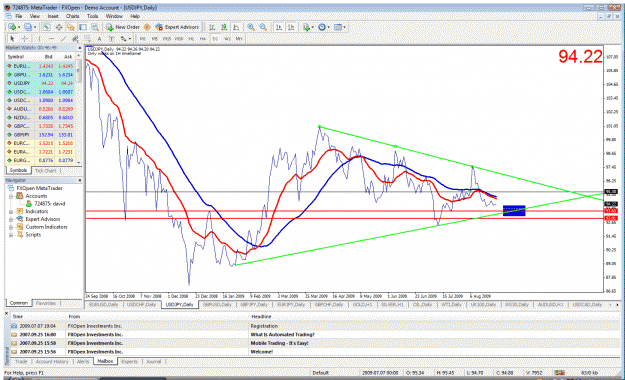This screenshot has width=625, height=380.
Task: Switch to the H4 timeframe
Action: [203, 39]
